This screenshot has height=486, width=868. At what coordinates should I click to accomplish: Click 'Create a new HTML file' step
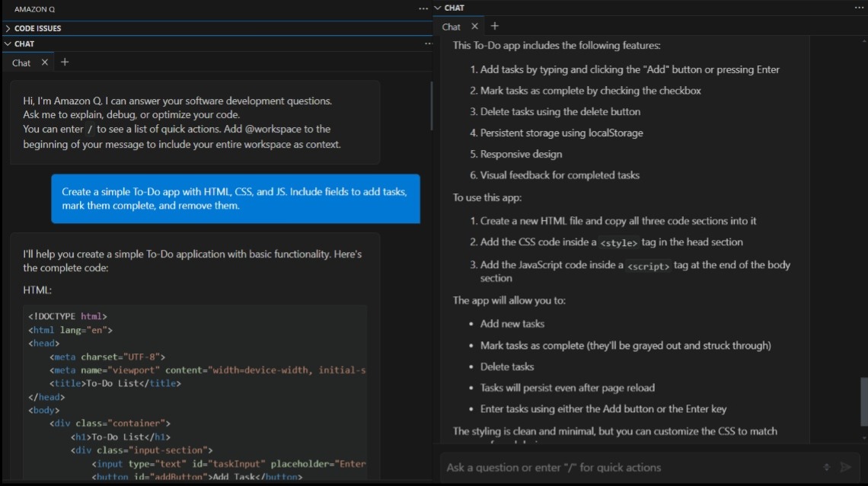[617, 221]
